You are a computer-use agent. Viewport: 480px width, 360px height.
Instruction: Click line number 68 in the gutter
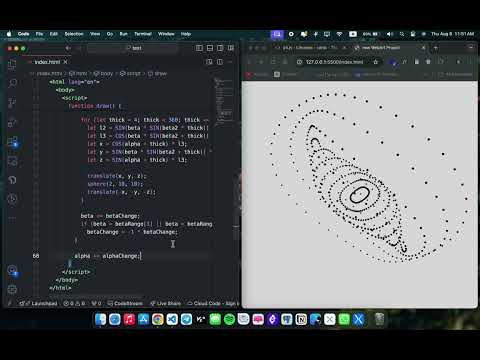pos(36,256)
